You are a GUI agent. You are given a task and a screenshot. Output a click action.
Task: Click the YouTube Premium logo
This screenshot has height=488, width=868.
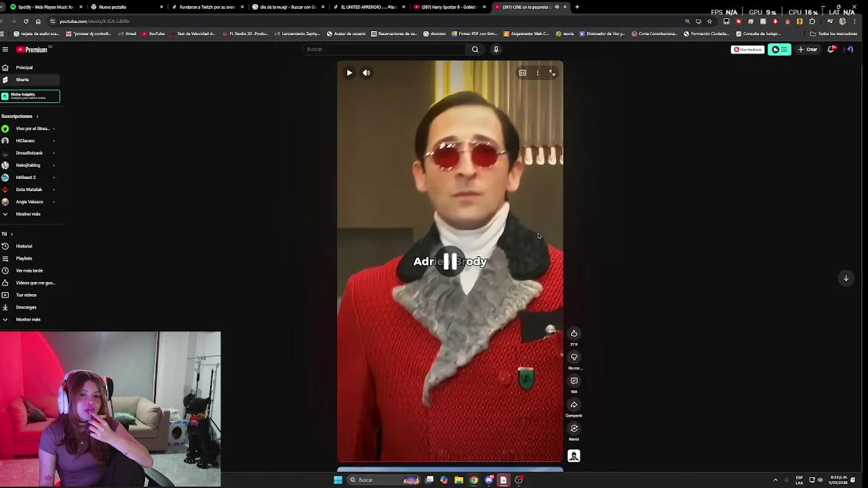point(32,49)
